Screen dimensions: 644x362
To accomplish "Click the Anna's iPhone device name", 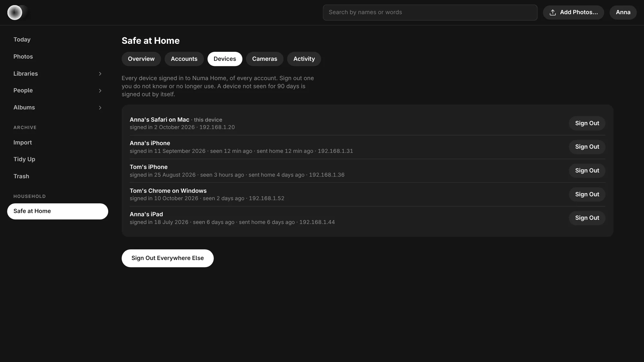I will [x=150, y=143].
